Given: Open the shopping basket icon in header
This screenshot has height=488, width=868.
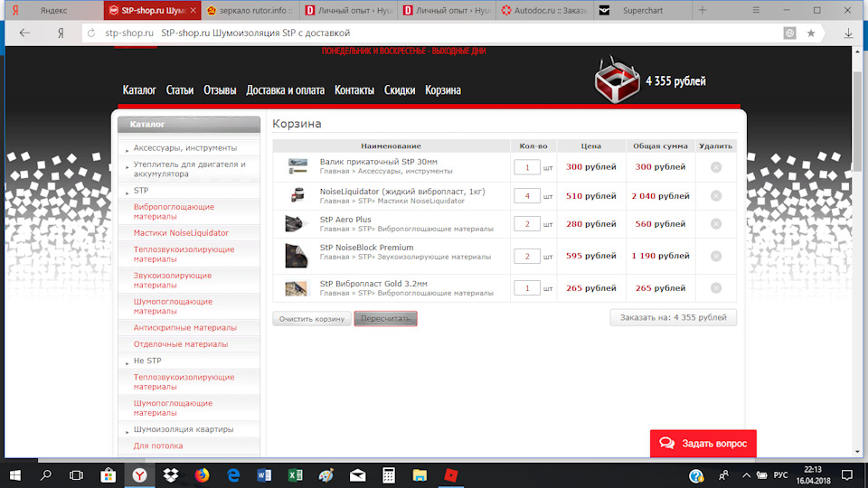Looking at the screenshot, I should pos(617,80).
